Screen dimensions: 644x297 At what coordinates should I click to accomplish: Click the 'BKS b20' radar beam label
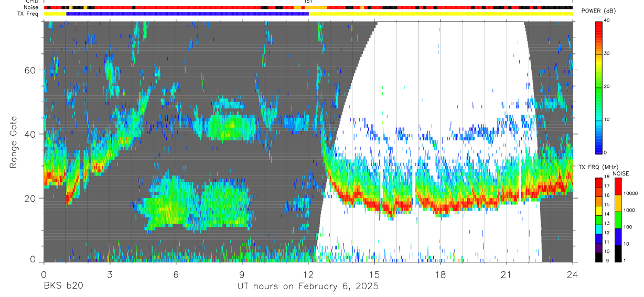pyautogui.click(x=63, y=287)
